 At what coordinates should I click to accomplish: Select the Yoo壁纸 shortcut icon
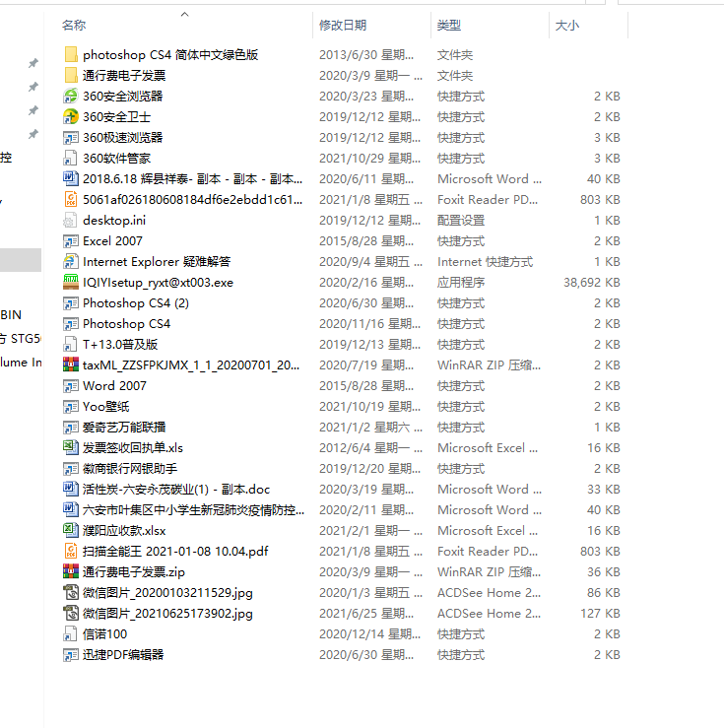[x=71, y=407]
